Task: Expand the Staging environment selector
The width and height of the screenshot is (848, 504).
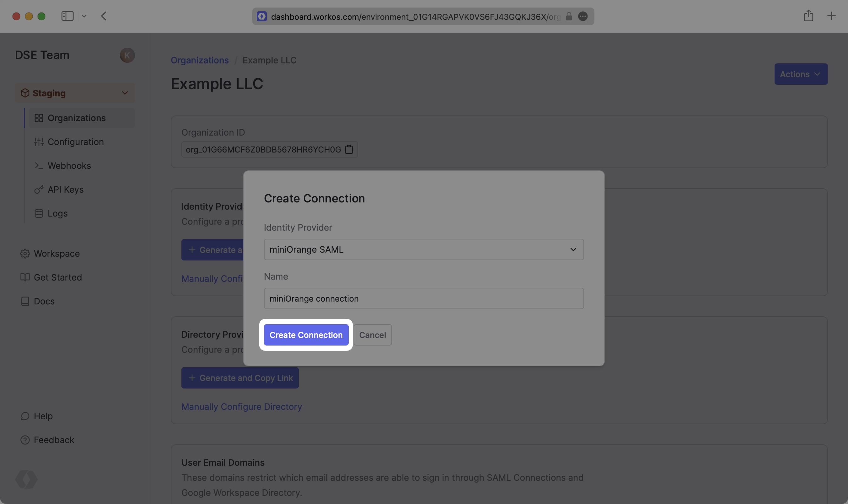Action: click(x=75, y=93)
